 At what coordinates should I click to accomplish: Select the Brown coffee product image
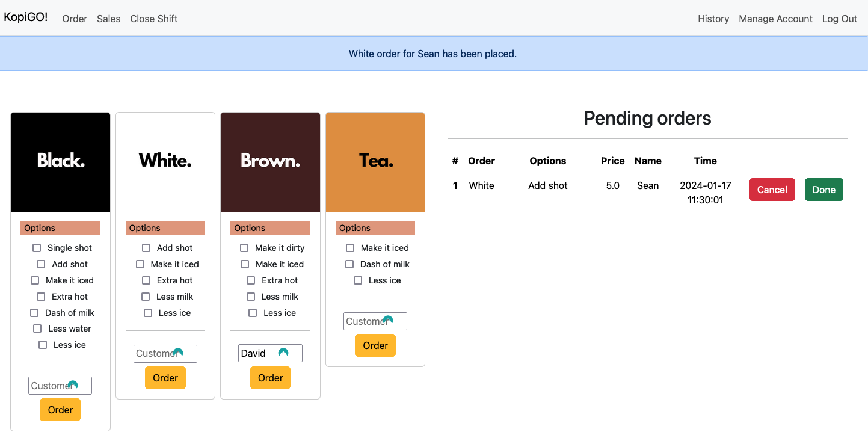[270, 162]
